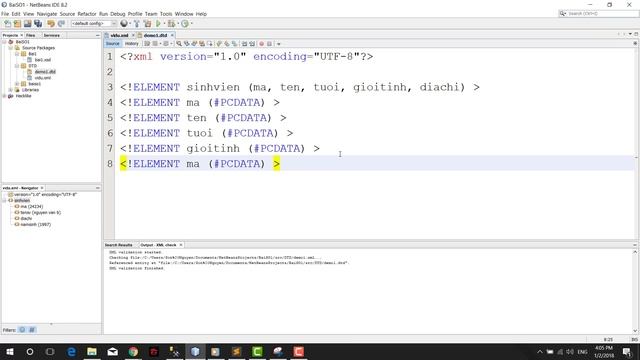The height and width of the screenshot is (360, 640).
Task: Switch to the Services tab
Action: click(52, 36)
